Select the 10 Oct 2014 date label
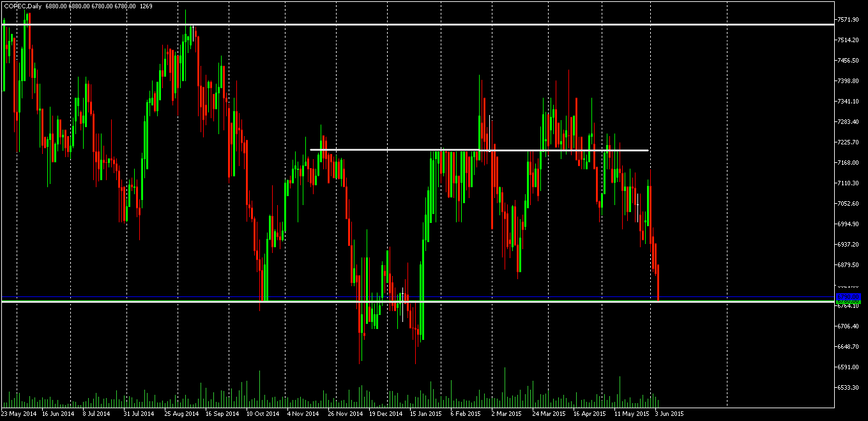Screen dimensions: 868x421 click(x=263, y=414)
